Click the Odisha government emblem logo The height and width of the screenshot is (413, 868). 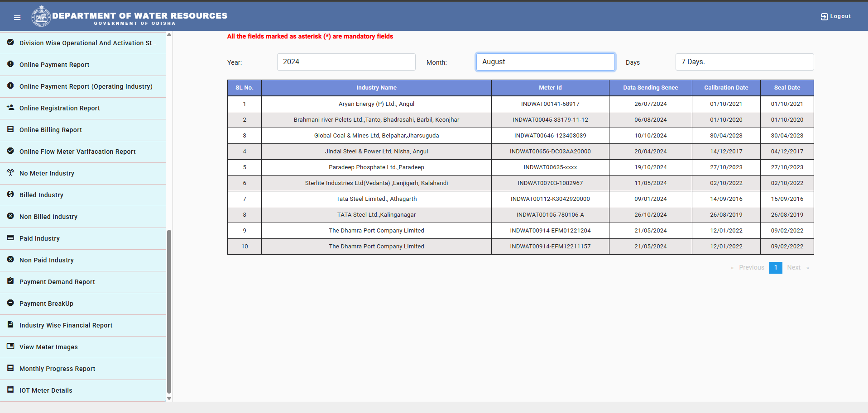41,17
